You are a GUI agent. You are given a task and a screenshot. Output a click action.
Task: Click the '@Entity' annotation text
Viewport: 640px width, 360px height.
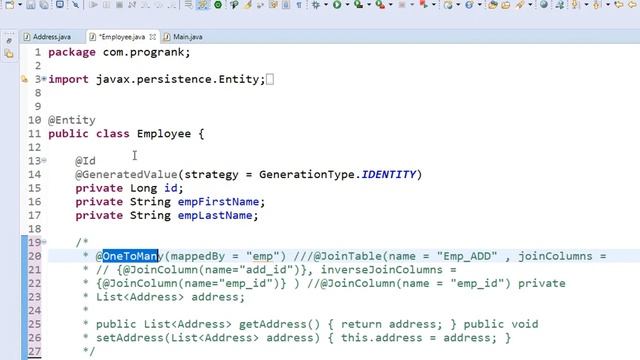[x=72, y=120]
